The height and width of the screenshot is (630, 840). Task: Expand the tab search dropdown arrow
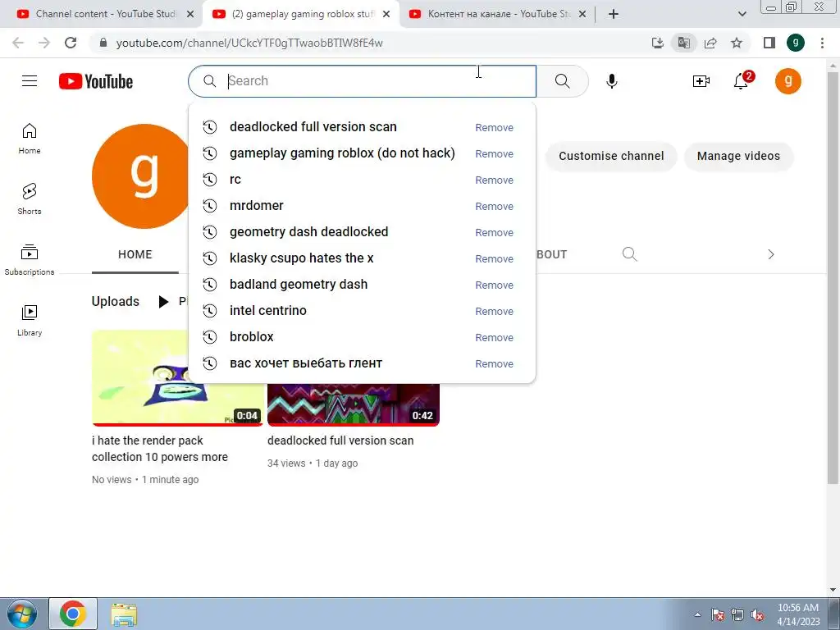pos(742,14)
